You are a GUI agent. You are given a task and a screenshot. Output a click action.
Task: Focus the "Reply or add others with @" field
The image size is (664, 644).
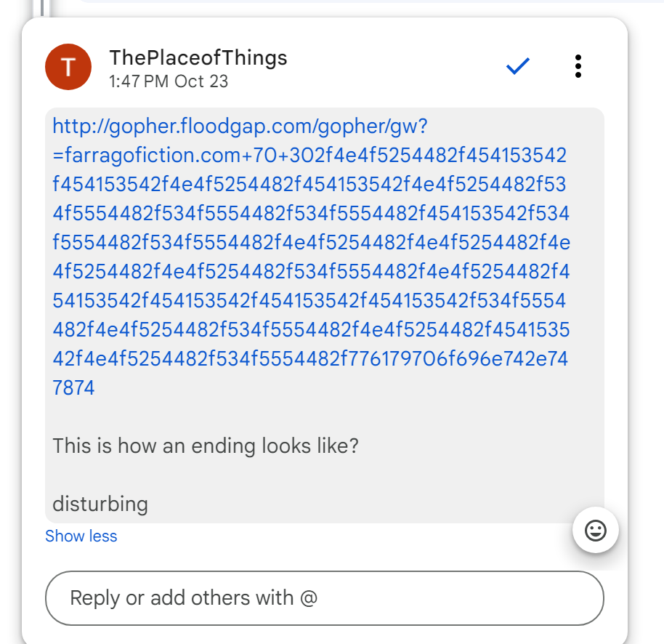click(x=324, y=598)
